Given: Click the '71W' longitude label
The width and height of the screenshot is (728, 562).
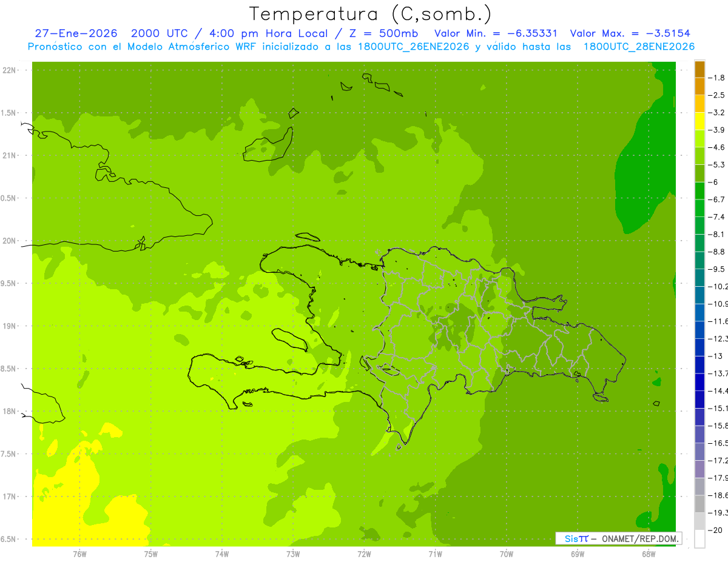Looking at the screenshot, I should [435, 553].
